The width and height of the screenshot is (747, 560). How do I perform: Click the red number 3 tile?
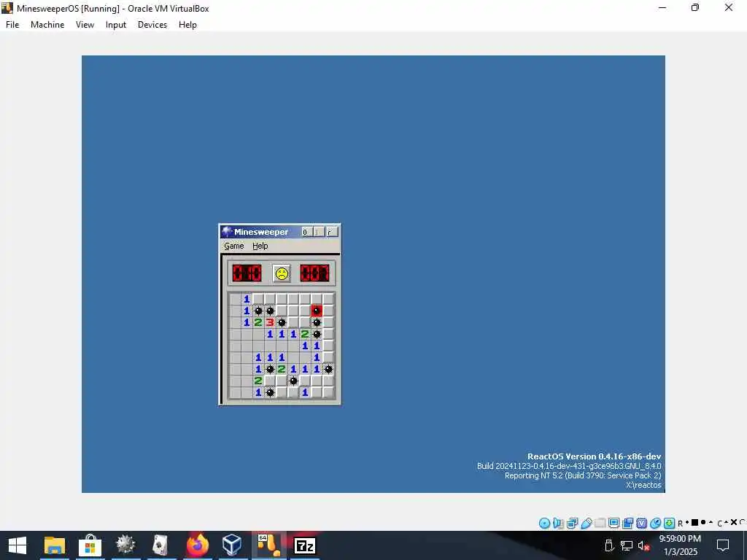[x=270, y=322]
